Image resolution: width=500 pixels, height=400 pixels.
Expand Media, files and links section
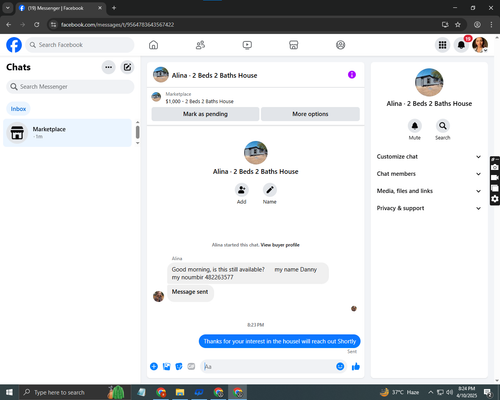click(429, 191)
